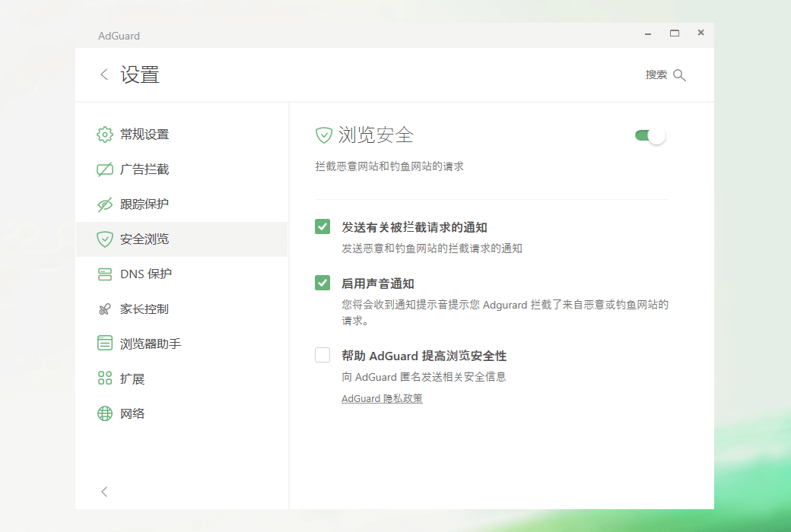
Task: Click the magnifier search icon
Action: pyautogui.click(x=679, y=74)
